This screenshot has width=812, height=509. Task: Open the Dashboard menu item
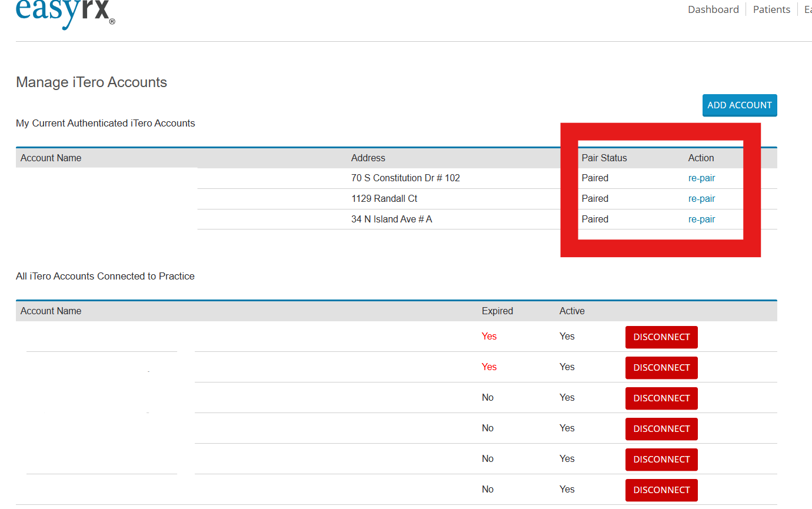[x=713, y=9]
